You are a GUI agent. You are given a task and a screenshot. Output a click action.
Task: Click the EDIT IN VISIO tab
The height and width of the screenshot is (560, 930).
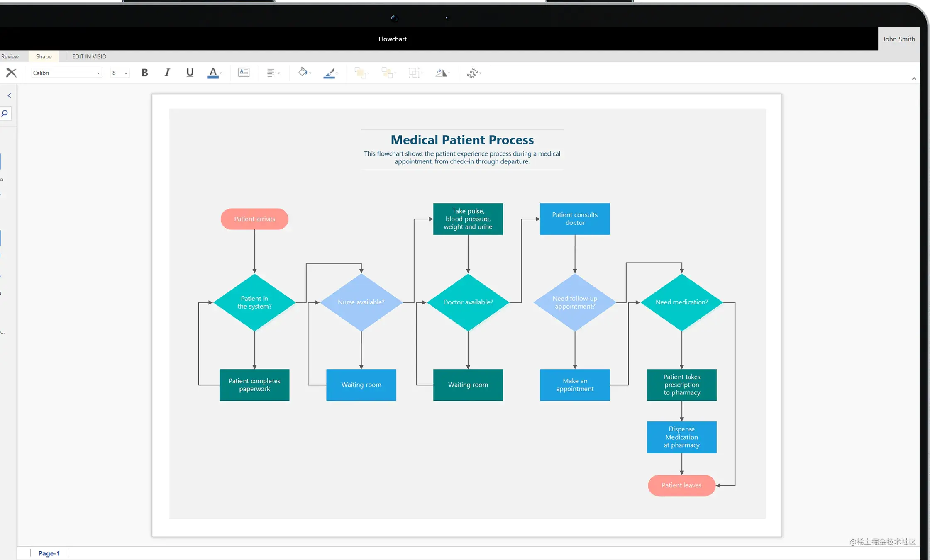tap(89, 56)
